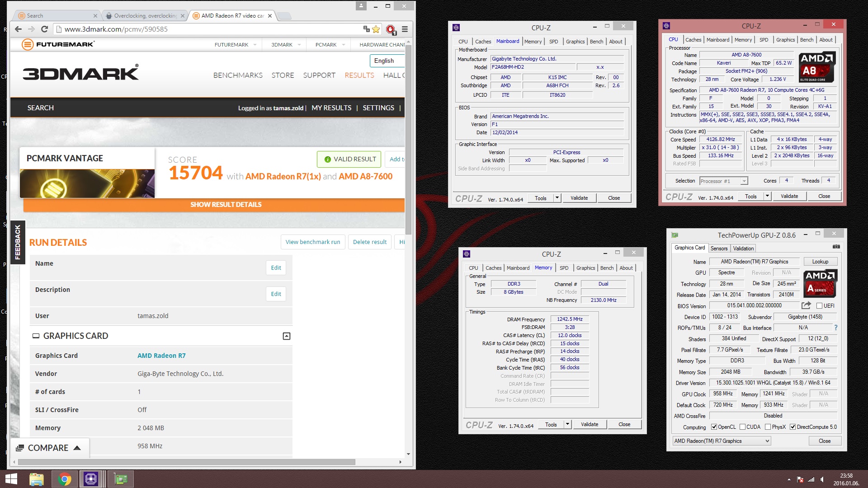Open Tools dropdown arrow in CPU-Z Mainboard window
This screenshot has height=488, width=868.
(557, 198)
